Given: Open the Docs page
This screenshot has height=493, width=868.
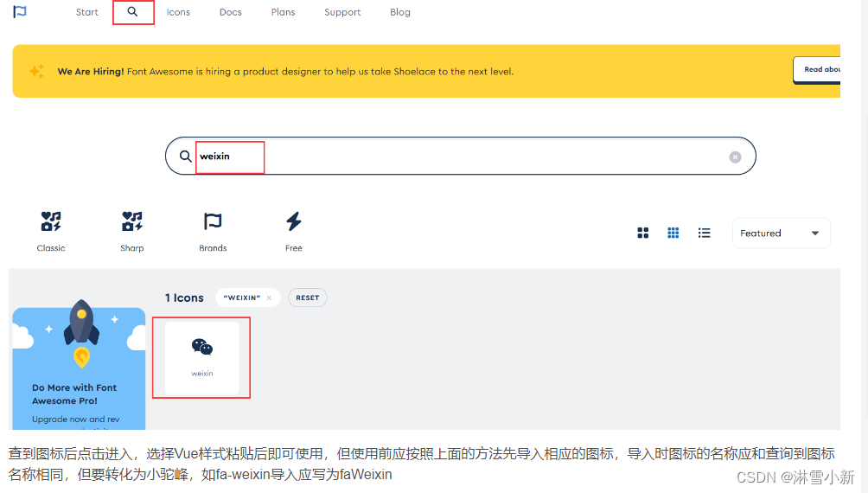Looking at the screenshot, I should pyautogui.click(x=230, y=12).
